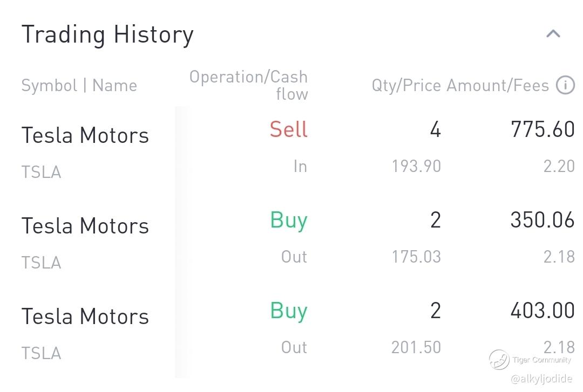This screenshot has width=583, height=392.
Task: Click the 193.90 sell price
Action: coord(416,166)
